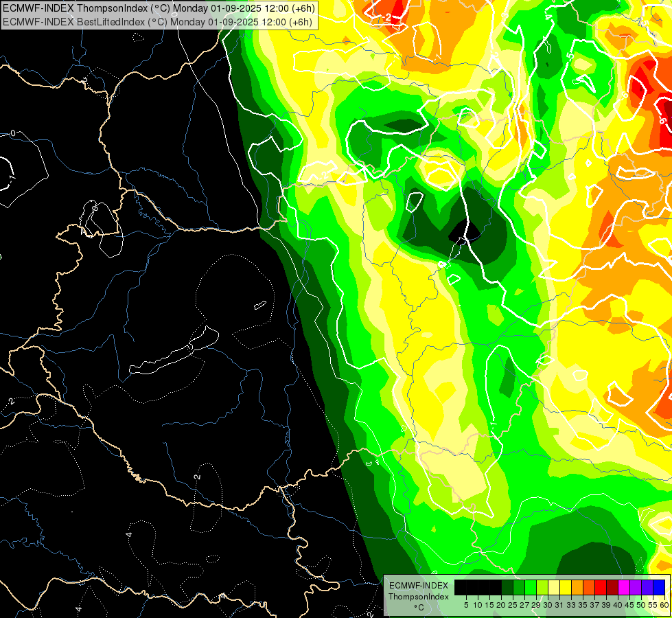Select the pale yellow 30–31 legend swatch
672x618 pixels.
tap(554, 587)
